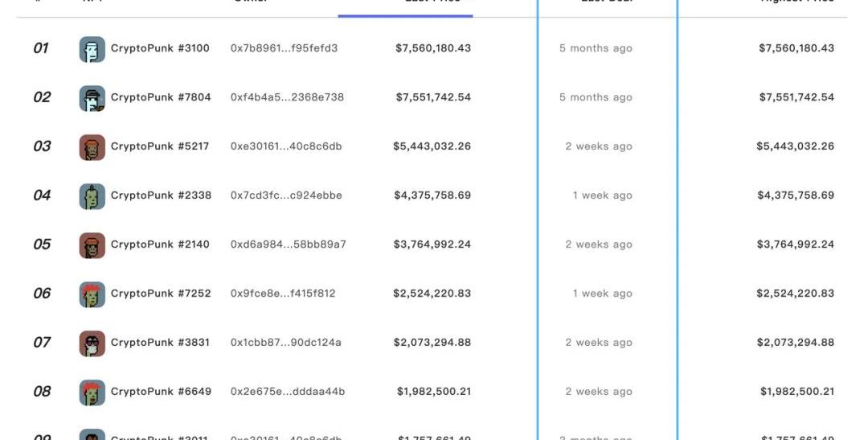Open owner address 0x7b8961...f95fefd3
Image resolution: width=868 pixels, height=440 pixels.
coord(284,48)
